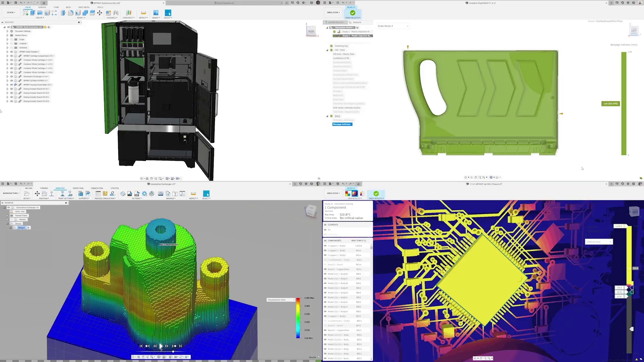Click the simulation timeline slider handle
644x362 pixels.
point(173,351)
